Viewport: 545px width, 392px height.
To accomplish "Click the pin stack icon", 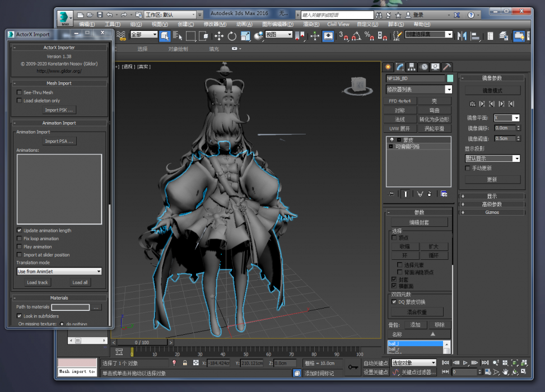I will pyautogui.click(x=392, y=194).
